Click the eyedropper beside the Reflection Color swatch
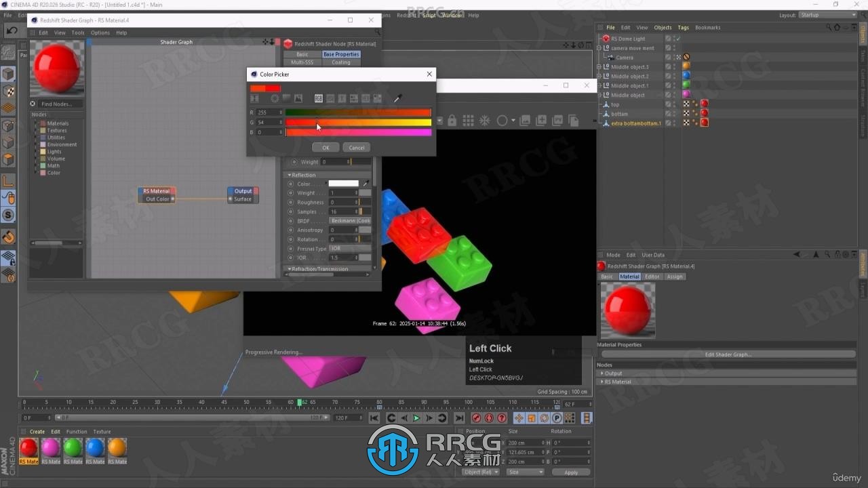 click(x=366, y=184)
